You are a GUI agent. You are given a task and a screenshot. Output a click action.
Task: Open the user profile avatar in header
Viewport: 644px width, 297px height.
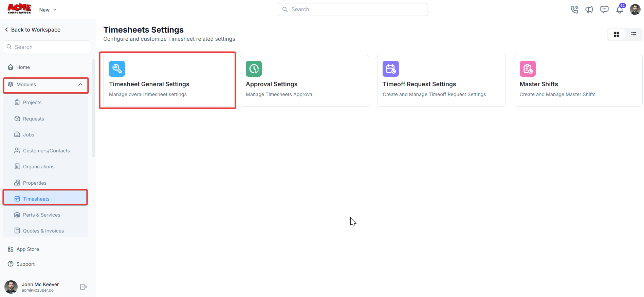point(635,10)
